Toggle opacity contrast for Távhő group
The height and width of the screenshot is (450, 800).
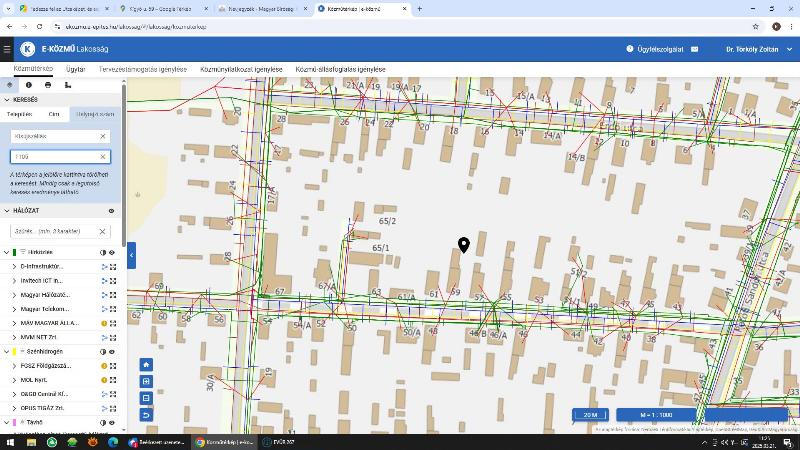pos(103,422)
